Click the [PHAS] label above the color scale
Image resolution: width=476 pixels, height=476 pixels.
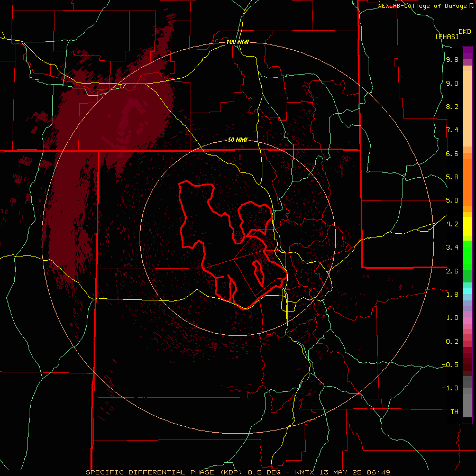[447, 36]
